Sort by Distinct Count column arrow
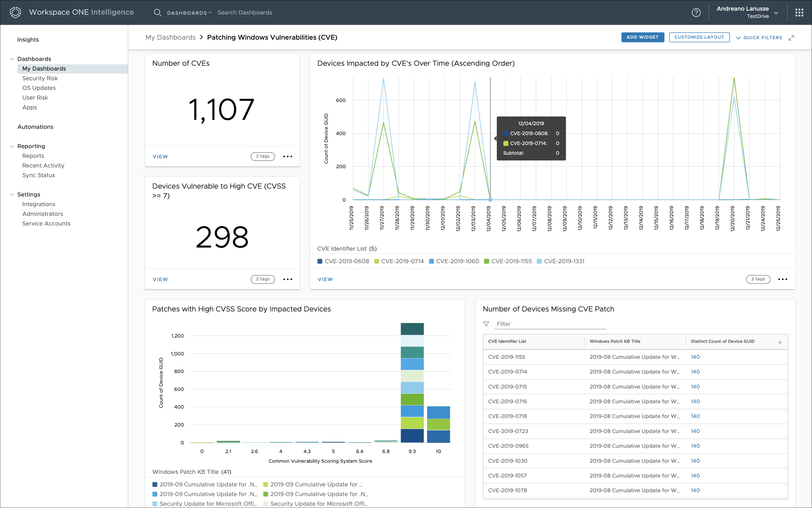This screenshot has width=812, height=508. coord(780,342)
